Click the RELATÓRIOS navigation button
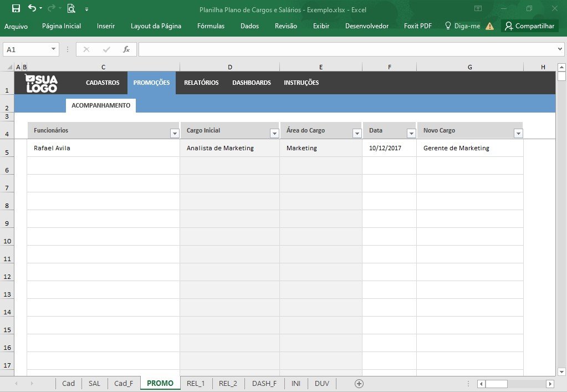 click(x=201, y=83)
